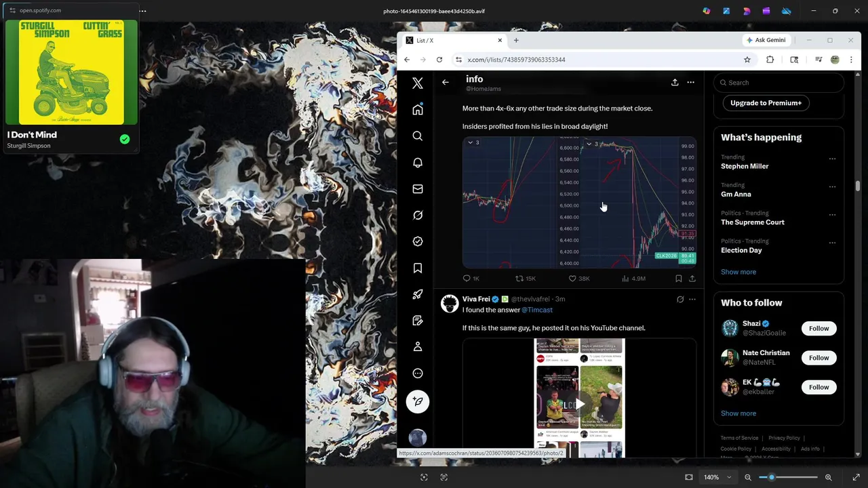
Task: Click Ask Gemini button in Chrome
Action: point(766,40)
